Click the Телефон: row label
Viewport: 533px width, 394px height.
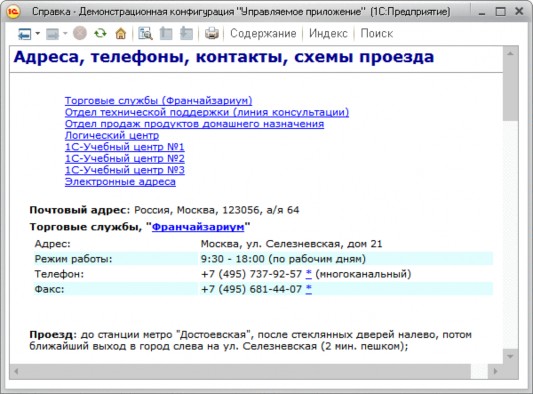59,274
